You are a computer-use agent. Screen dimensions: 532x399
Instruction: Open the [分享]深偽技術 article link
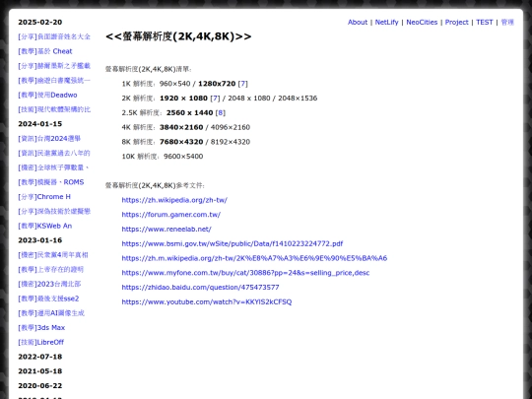pyautogui.click(x=54, y=212)
